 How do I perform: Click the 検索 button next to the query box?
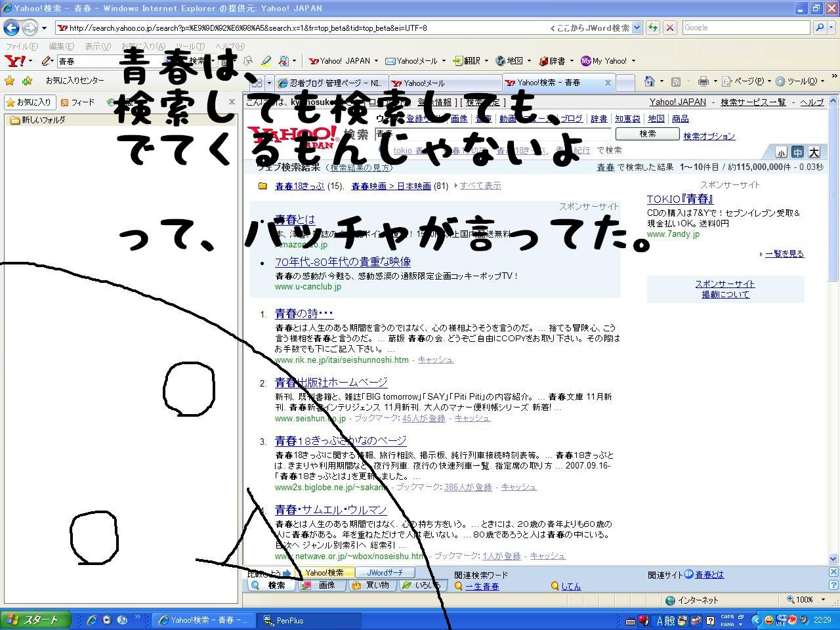pos(647,134)
